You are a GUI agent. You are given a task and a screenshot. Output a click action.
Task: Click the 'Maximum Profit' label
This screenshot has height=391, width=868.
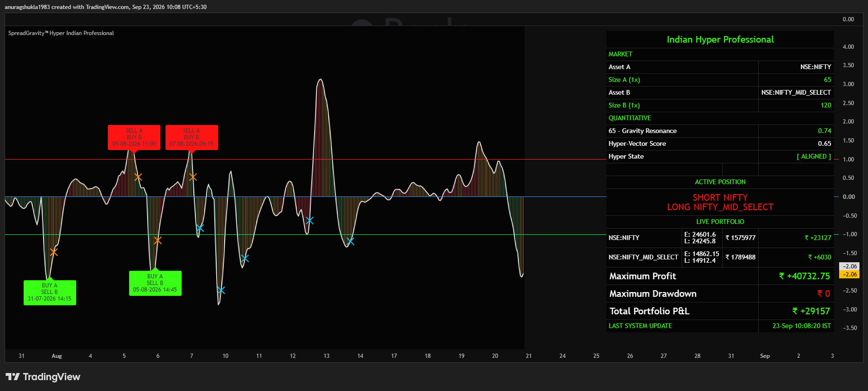[642, 276]
